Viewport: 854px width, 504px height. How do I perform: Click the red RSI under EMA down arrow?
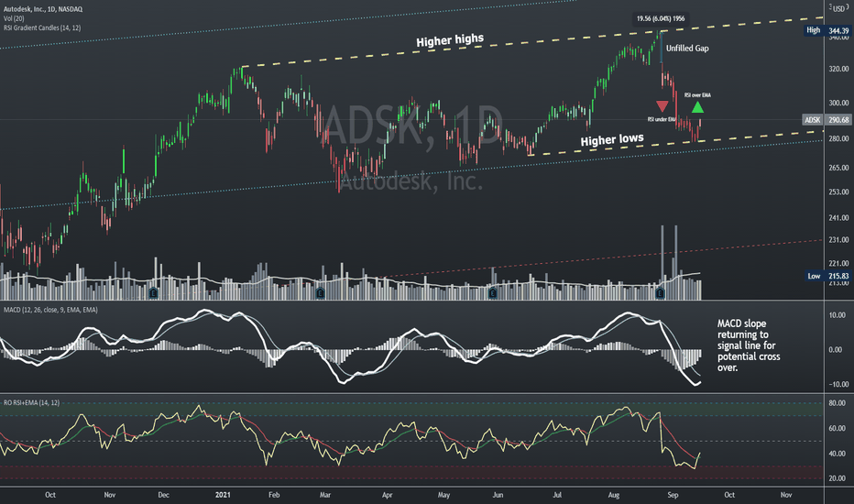[662, 105]
